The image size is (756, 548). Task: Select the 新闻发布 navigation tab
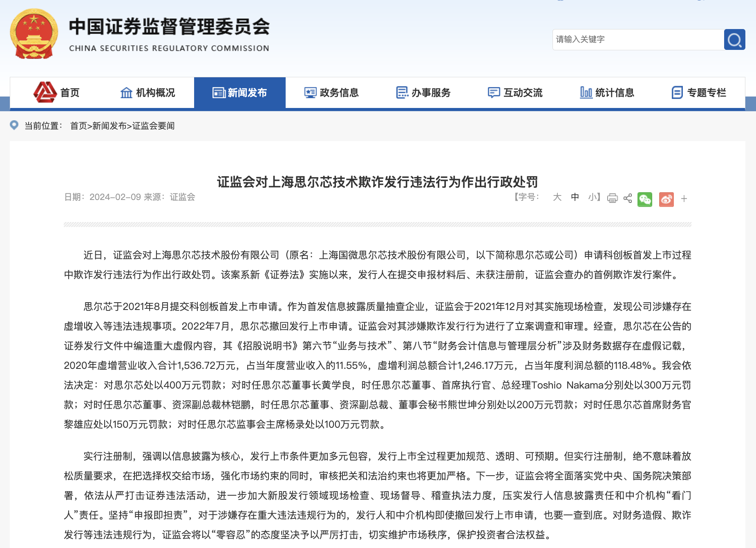[x=240, y=93]
